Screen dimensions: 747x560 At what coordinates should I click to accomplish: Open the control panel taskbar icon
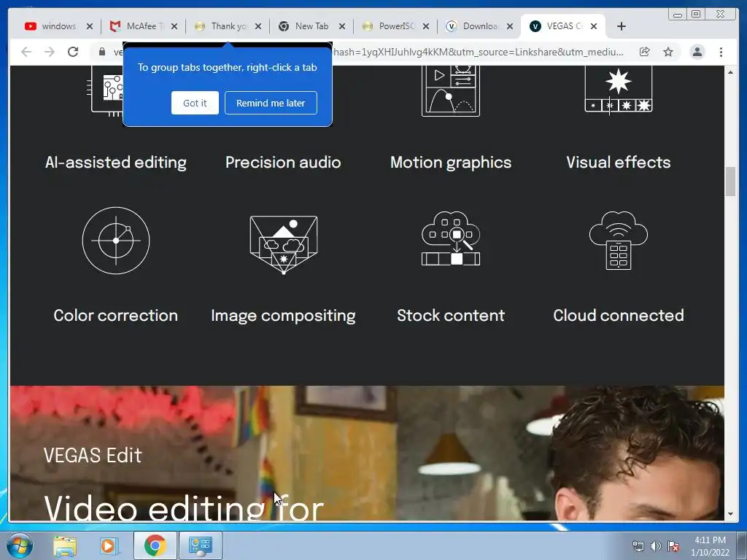coord(200,545)
